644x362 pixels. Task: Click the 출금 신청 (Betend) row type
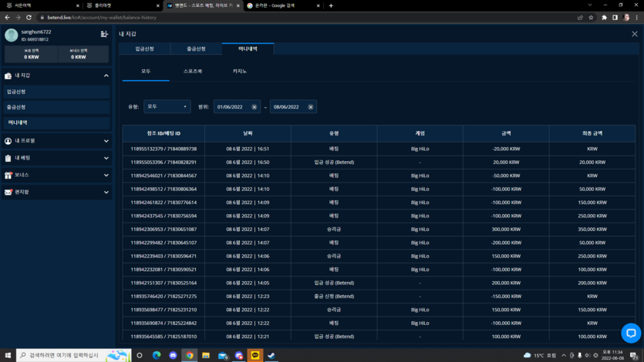(334, 297)
